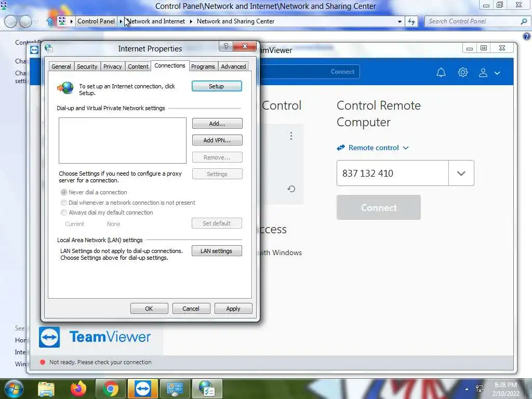This screenshot has height=399, width=532.
Task: Launch Firefox from the taskbar
Action: click(x=78, y=389)
